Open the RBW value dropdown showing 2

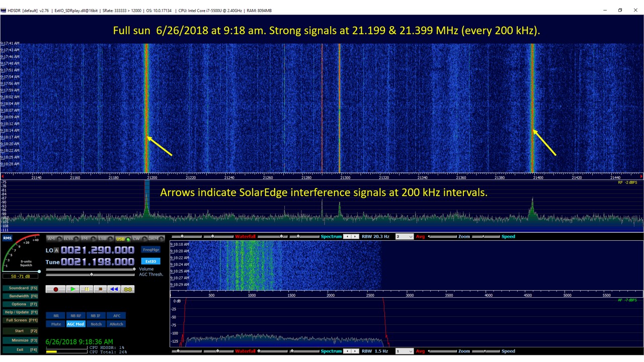405,236
